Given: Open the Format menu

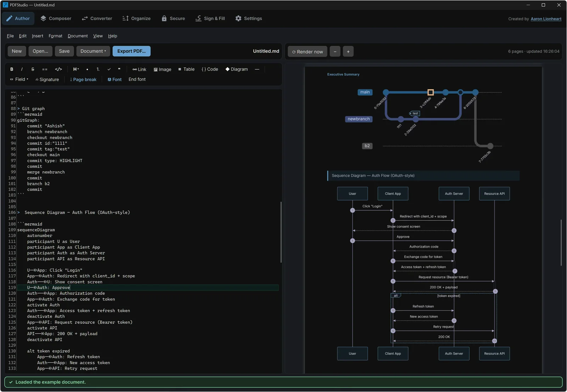Looking at the screenshot, I should point(55,36).
